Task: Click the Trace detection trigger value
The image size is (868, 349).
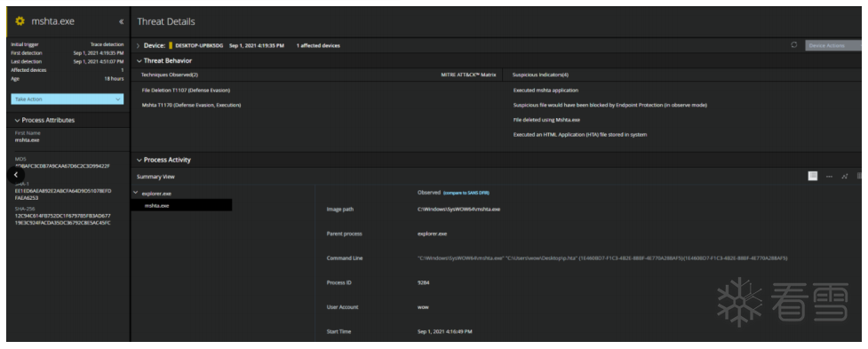Action: 107,44
